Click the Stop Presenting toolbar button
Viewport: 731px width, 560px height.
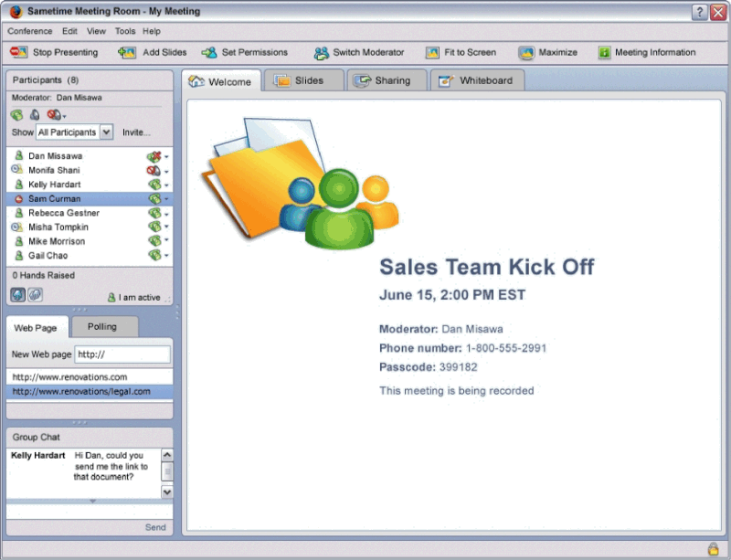point(54,52)
